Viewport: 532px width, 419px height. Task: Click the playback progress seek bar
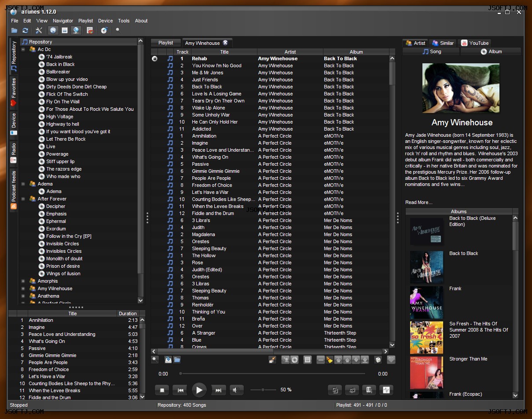click(x=273, y=374)
